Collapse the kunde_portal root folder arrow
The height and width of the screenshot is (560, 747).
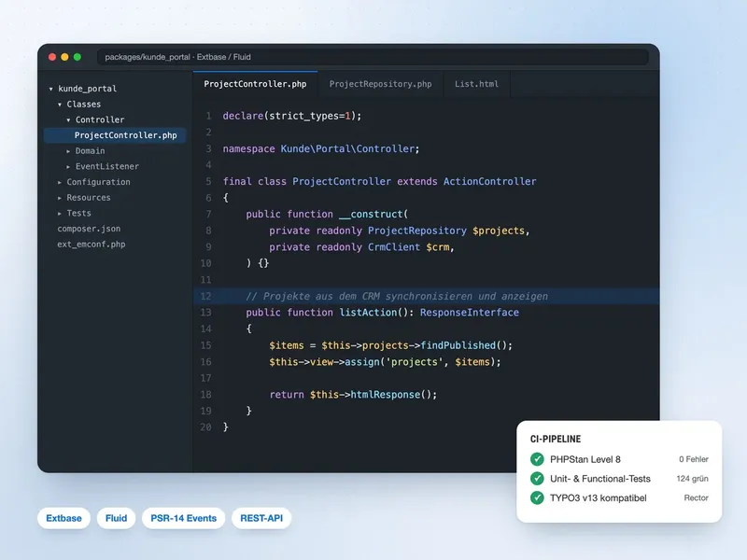(x=51, y=89)
